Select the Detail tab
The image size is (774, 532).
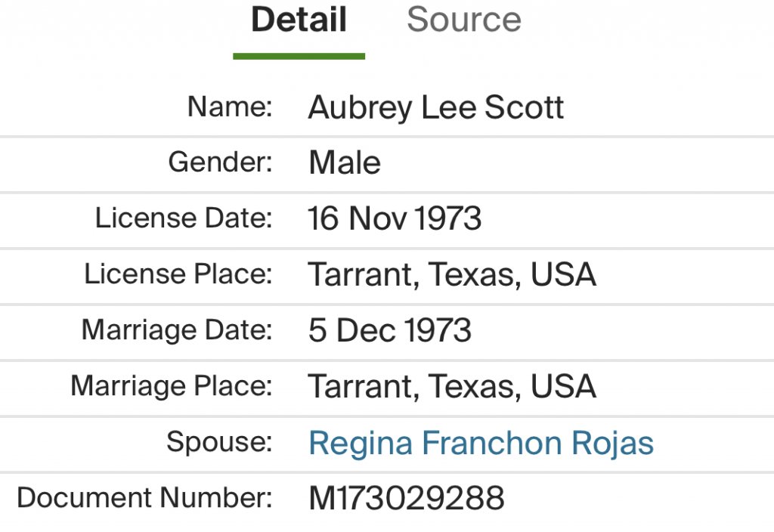[x=299, y=20]
